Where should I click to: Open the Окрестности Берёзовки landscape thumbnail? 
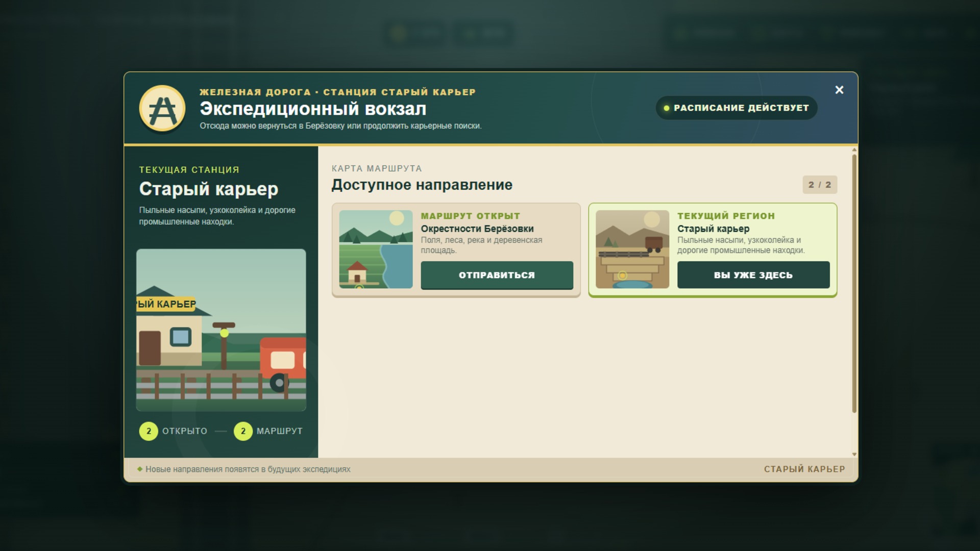point(376,249)
